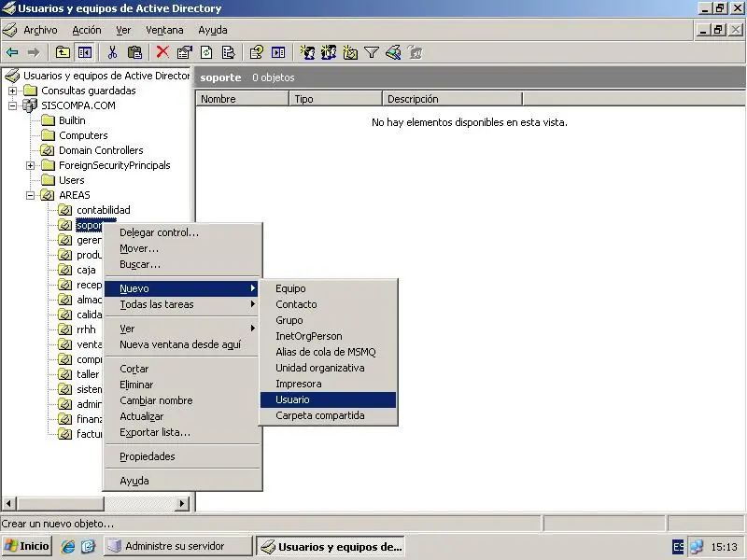Choose Contacto in Nuevo submenu

329,304
